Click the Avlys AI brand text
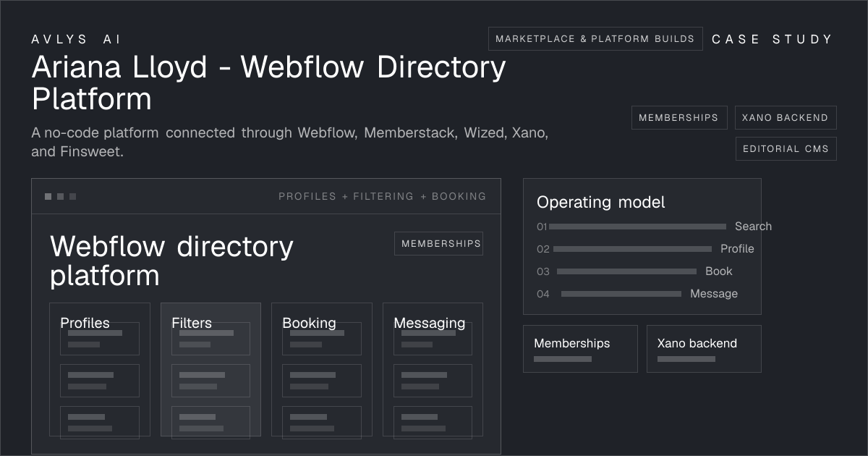This screenshot has height=456, width=868. [x=77, y=39]
